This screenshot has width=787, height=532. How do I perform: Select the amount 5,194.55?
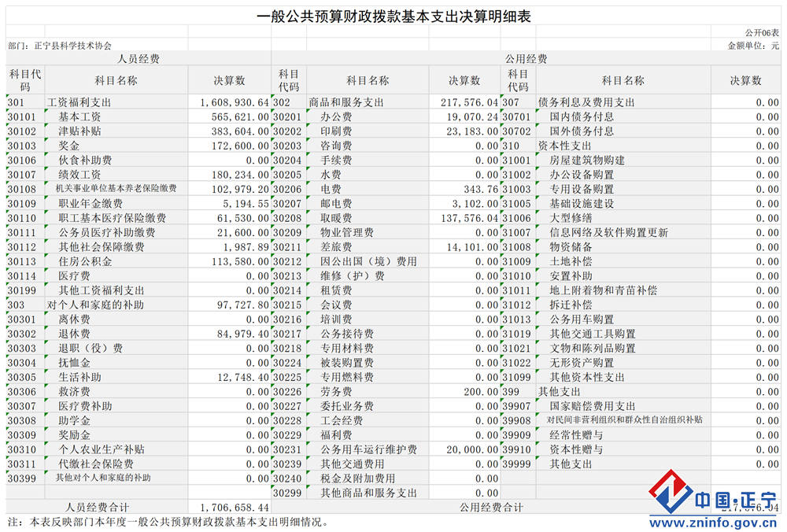[246, 204]
